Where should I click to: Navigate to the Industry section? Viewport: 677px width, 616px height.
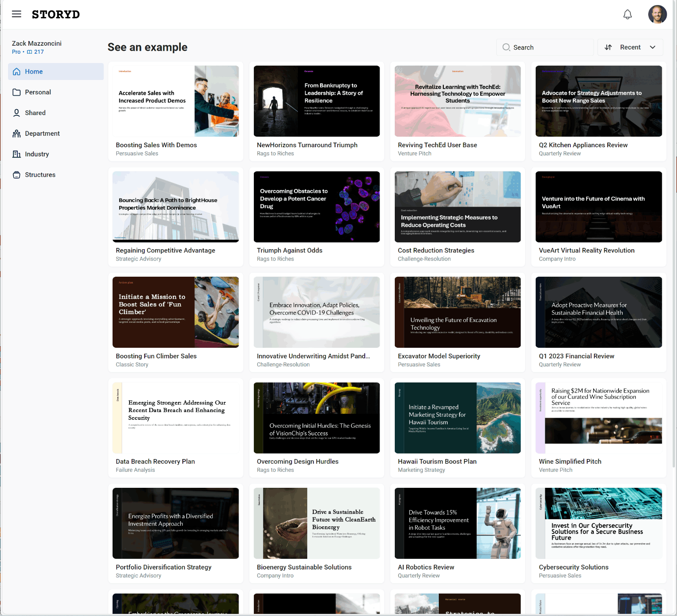coord(36,154)
